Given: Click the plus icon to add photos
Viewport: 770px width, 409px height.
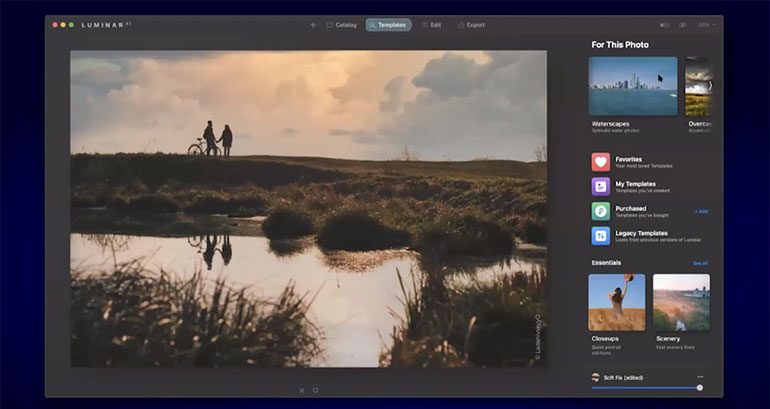Looking at the screenshot, I should coord(313,25).
